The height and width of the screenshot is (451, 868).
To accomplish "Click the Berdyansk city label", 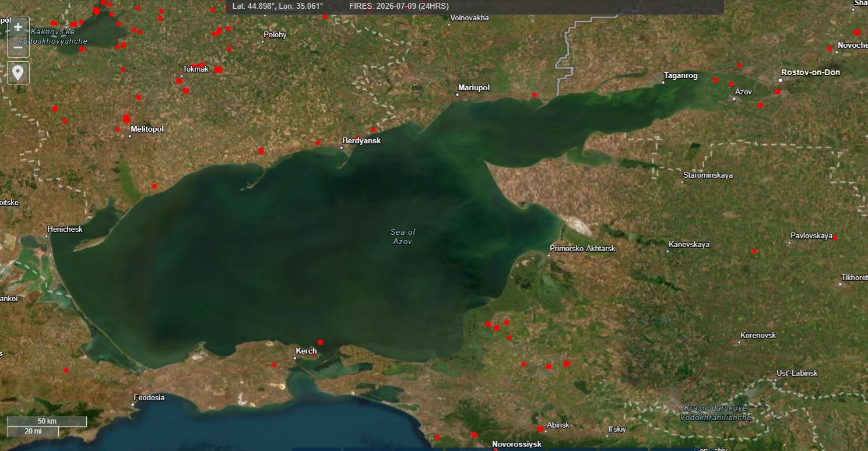I will coord(361,141).
